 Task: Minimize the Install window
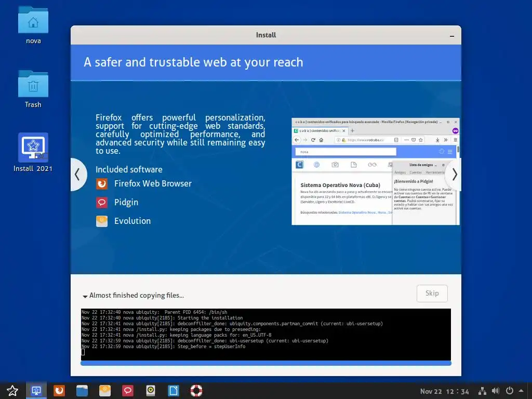click(x=452, y=35)
